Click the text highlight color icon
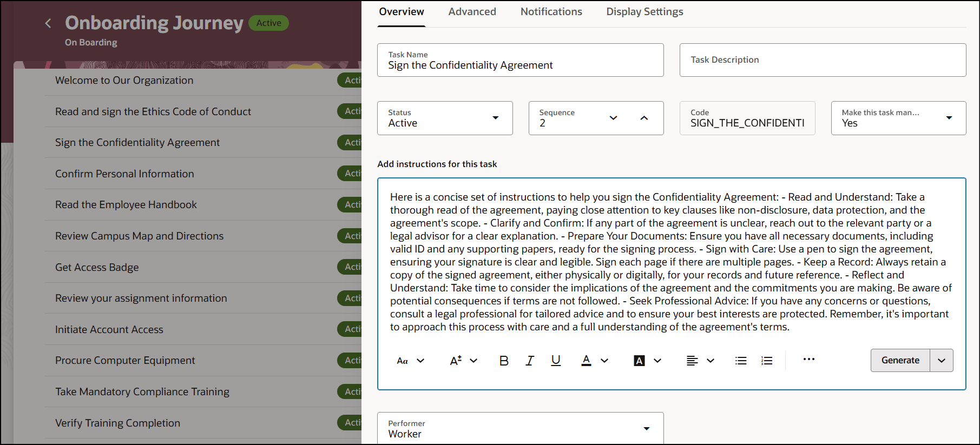Viewport: 980px width, 445px height. coord(639,361)
